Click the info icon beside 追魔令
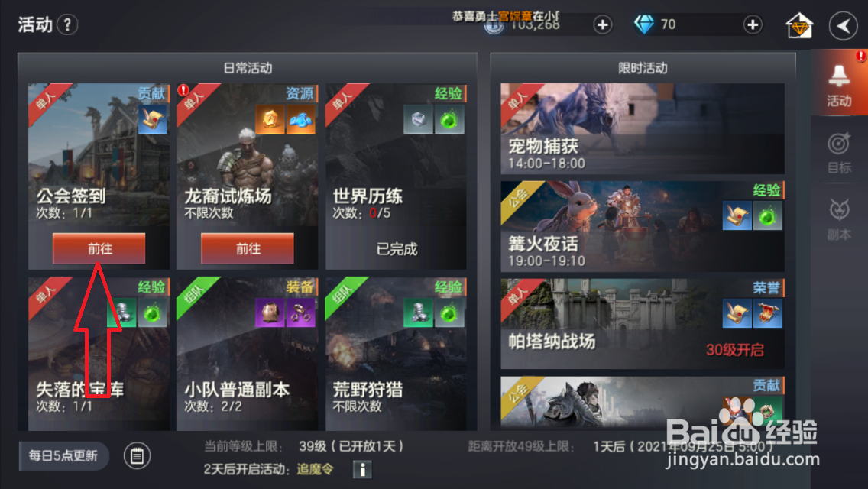The height and width of the screenshot is (489, 868). click(362, 469)
